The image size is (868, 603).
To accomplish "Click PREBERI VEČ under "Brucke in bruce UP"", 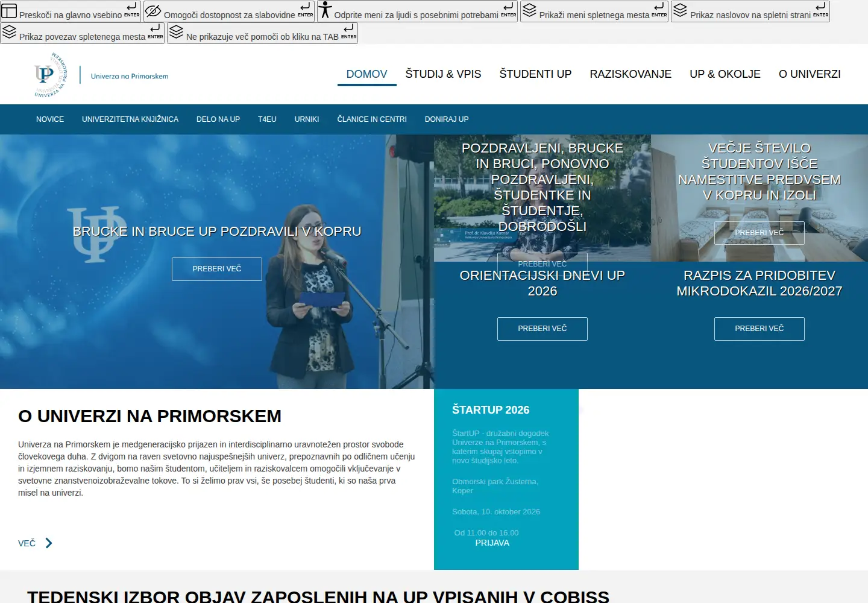I will (217, 269).
